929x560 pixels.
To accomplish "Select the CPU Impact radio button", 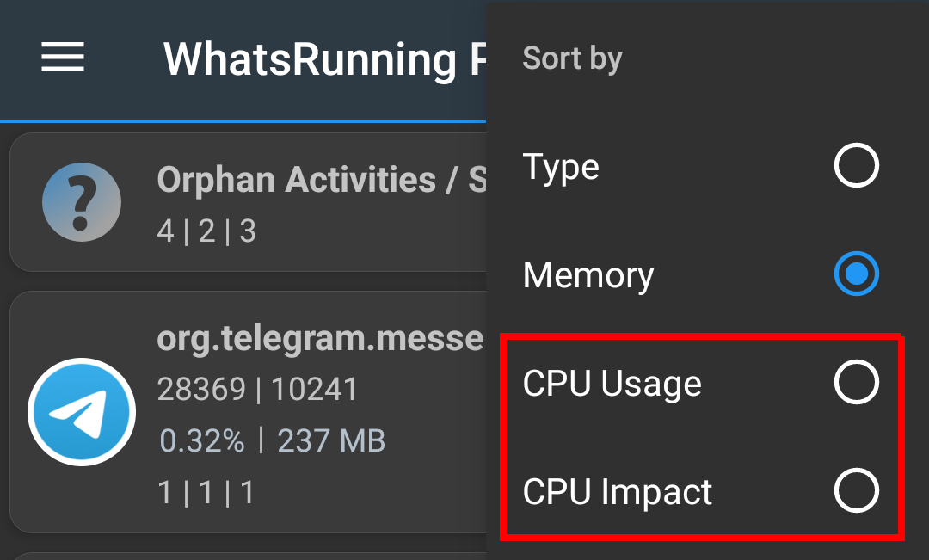I will [856, 492].
